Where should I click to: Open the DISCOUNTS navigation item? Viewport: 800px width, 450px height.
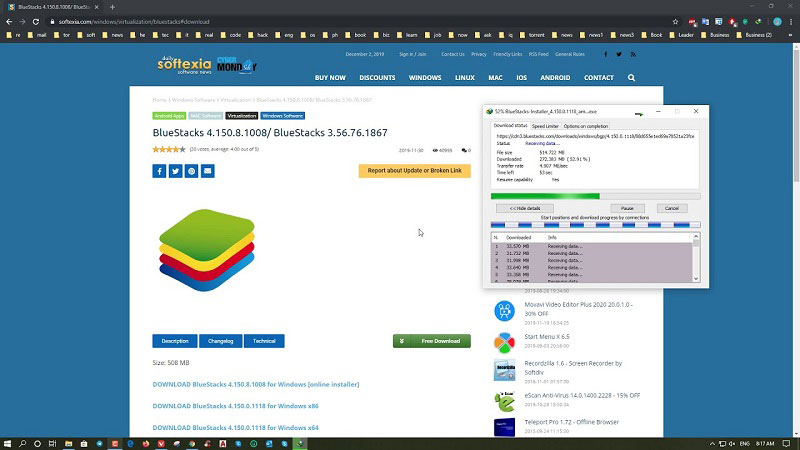coord(377,78)
